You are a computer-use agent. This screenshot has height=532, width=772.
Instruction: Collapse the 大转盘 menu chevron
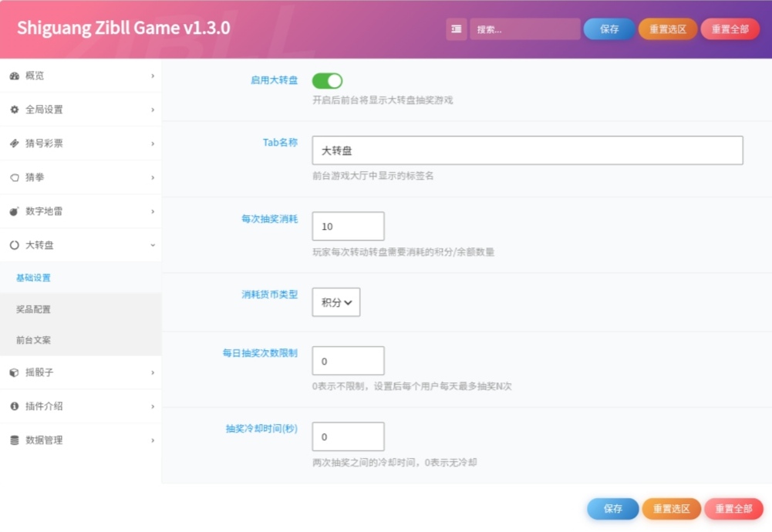tap(153, 245)
